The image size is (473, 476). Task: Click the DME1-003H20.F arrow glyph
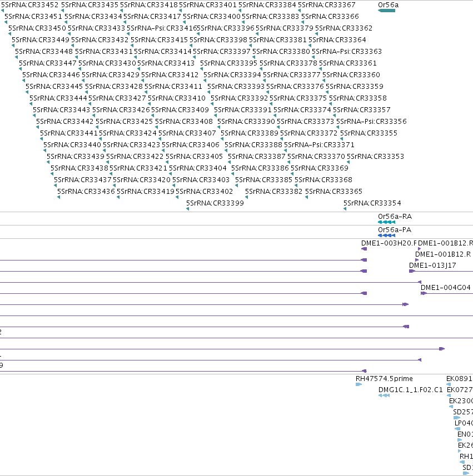click(364, 249)
